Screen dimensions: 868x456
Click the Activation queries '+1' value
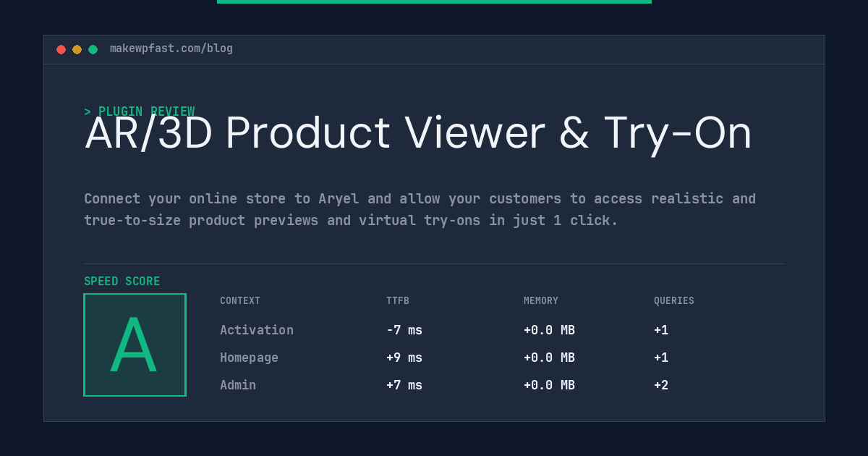click(x=661, y=330)
